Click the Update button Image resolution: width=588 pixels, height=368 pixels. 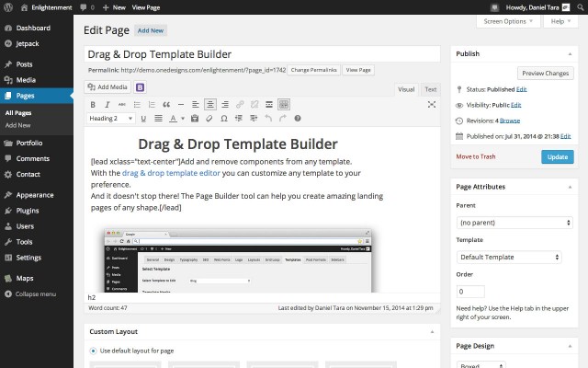(558, 157)
